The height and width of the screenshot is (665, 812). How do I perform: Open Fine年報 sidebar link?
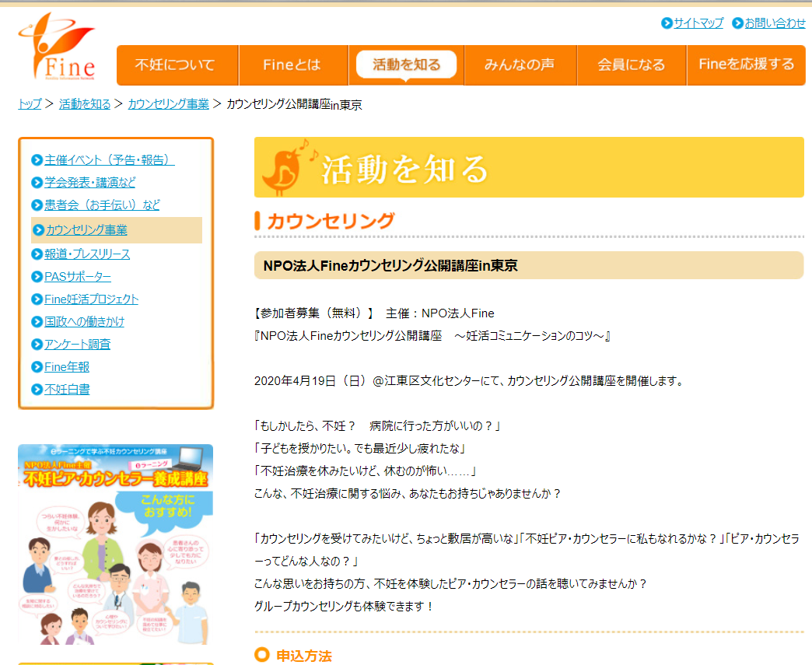pyautogui.click(x=67, y=366)
